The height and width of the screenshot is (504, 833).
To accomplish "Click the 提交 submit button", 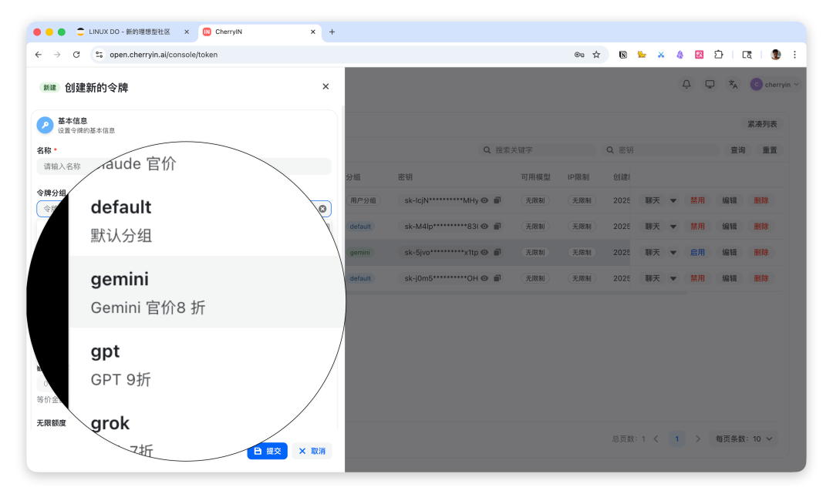I will click(267, 451).
